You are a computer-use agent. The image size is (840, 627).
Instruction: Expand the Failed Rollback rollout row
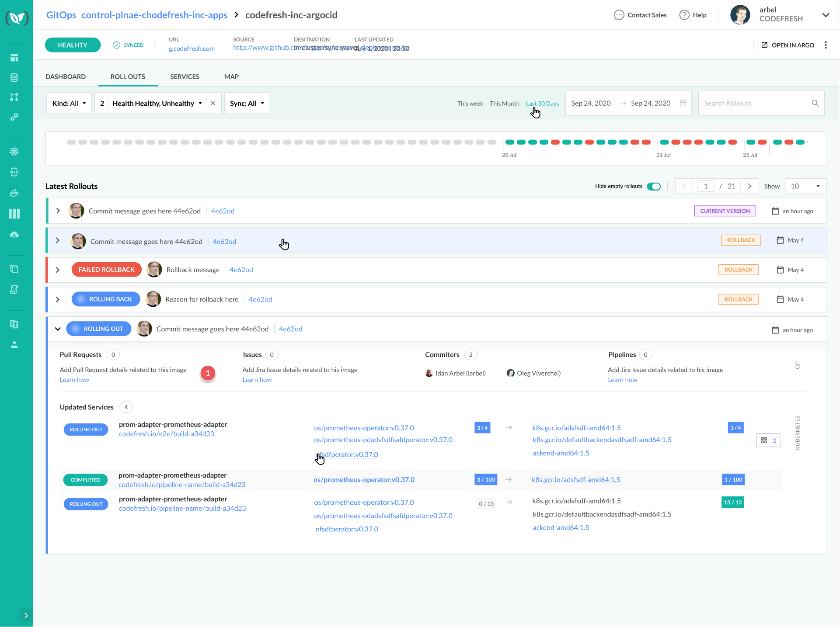click(58, 270)
